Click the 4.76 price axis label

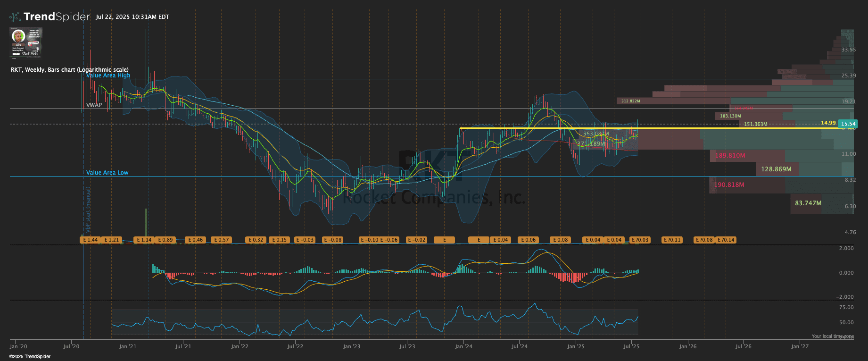(850, 232)
